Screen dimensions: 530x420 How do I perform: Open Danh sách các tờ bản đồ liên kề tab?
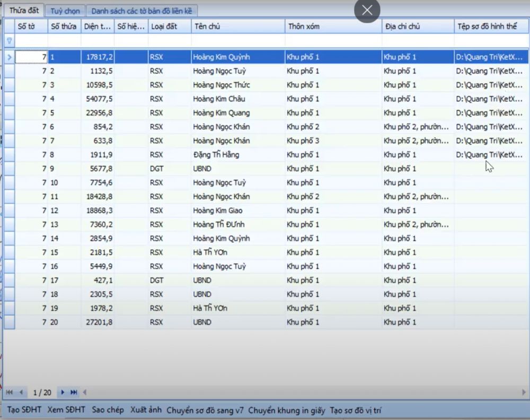point(142,11)
